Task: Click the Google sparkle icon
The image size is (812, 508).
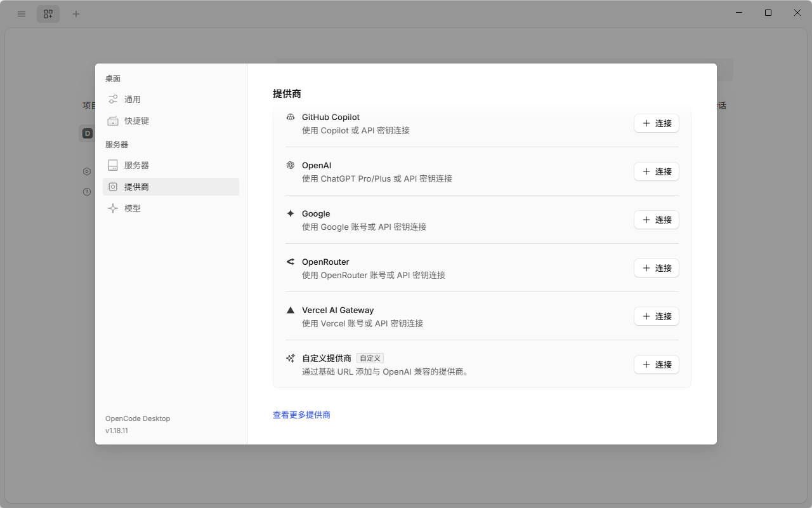Action: point(291,213)
